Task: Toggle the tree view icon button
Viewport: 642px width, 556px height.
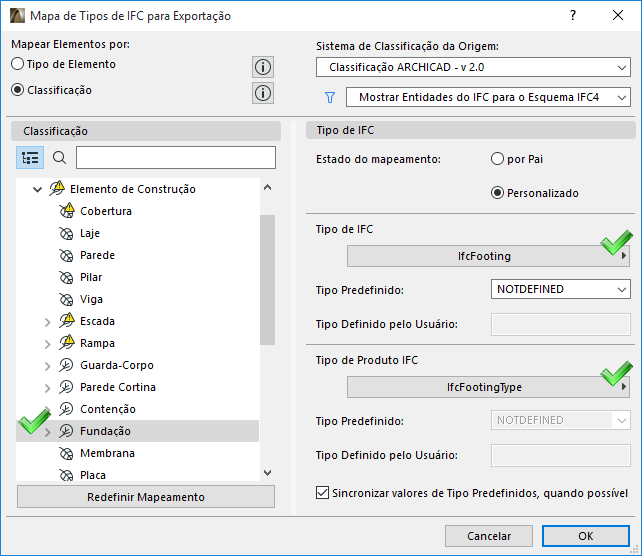Action: [30, 158]
